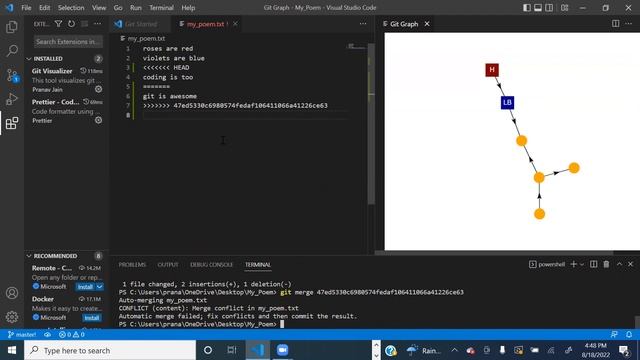Image resolution: width=640 pixels, height=360 pixels.
Task: Open notifications bell in status bar
Action: 629,335
